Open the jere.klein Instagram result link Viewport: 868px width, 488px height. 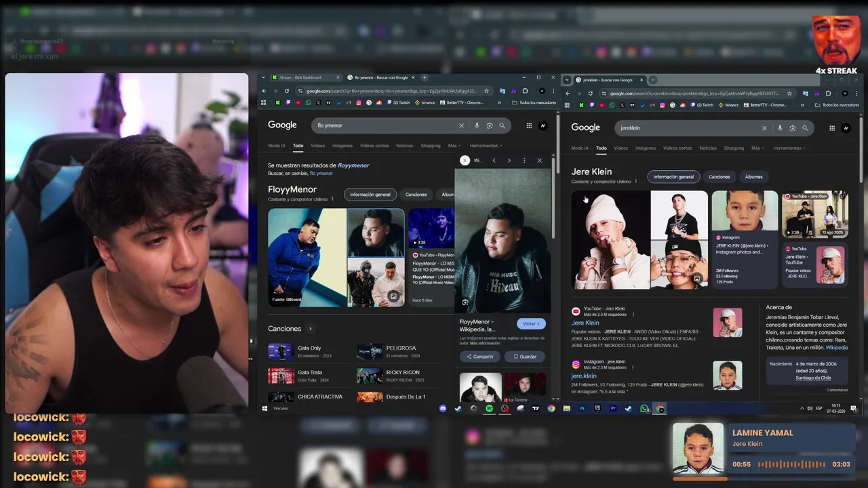click(584, 375)
